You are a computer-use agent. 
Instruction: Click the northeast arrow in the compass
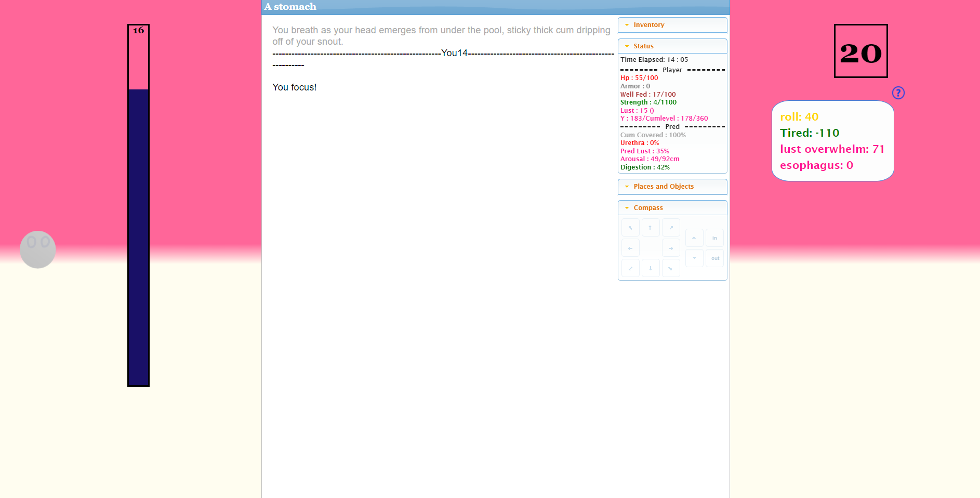tap(671, 228)
